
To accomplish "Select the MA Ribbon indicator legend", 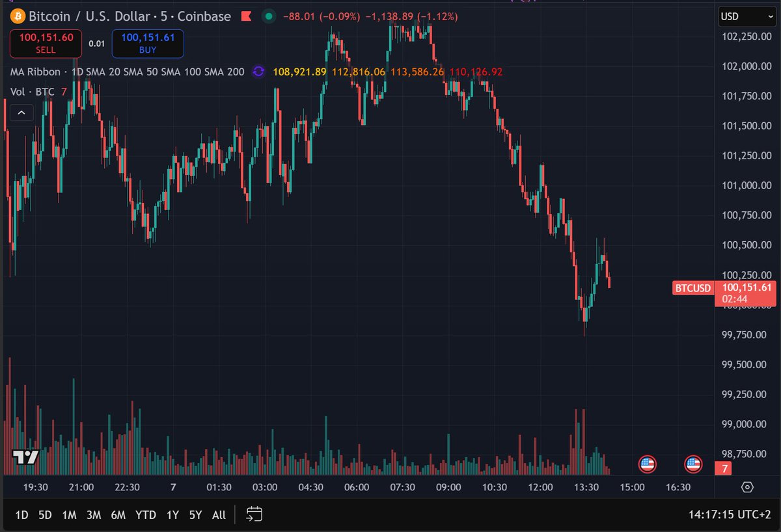I will pyautogui.click(x=128, y=72).
